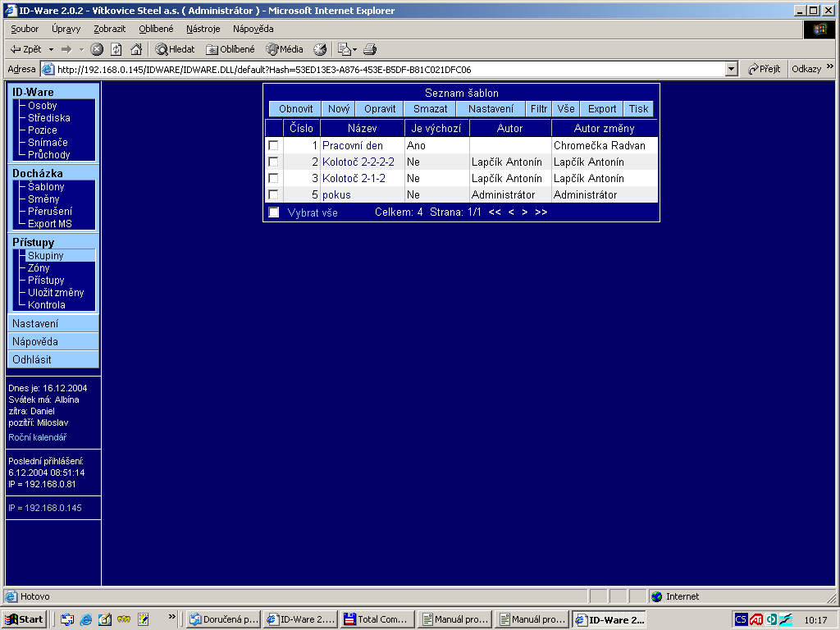Check the box for Kolotoč 2-1-2 row

[273, 178]
